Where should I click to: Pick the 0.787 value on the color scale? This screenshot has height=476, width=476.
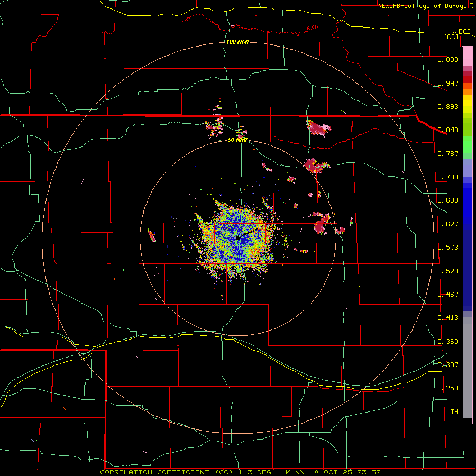pos(448,153)
